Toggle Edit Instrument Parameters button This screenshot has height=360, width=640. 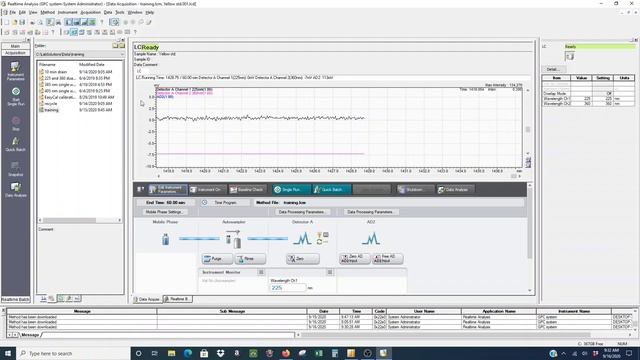(168, 190)
